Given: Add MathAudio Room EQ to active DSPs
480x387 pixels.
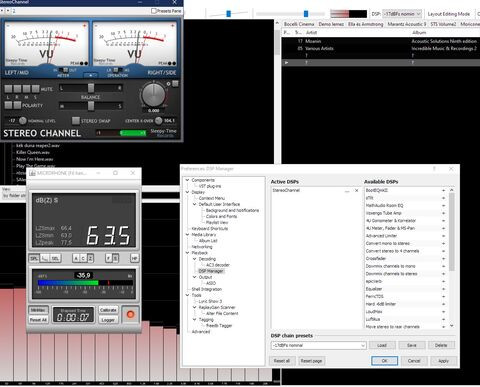Looking at the screenshot, I should click(444, 206).
